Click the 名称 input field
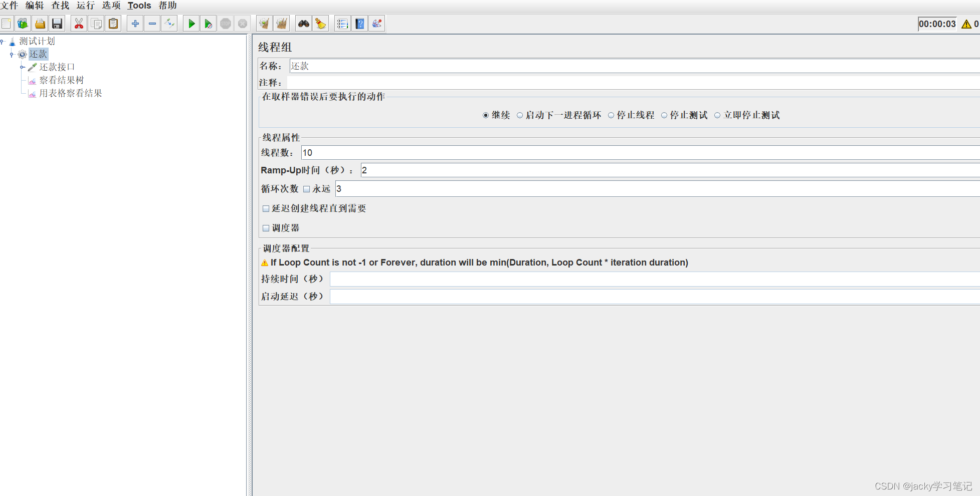Image resolution: width=980 pixels, height=496 pixels. coord(635,66)
